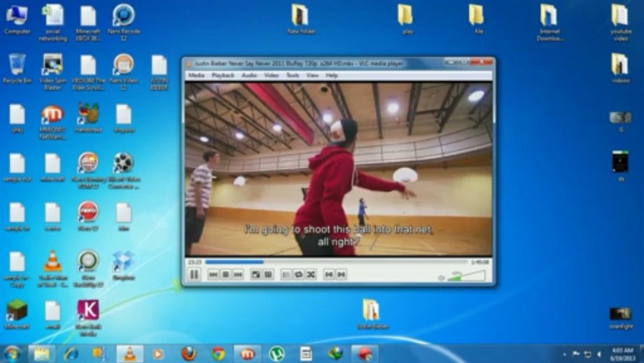
Task: Open the Audio menu in VLC
Action: (x=249, y=75)
